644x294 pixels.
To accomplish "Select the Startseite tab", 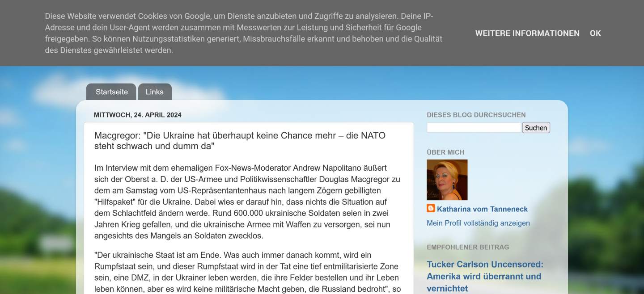I will [111, 92].
